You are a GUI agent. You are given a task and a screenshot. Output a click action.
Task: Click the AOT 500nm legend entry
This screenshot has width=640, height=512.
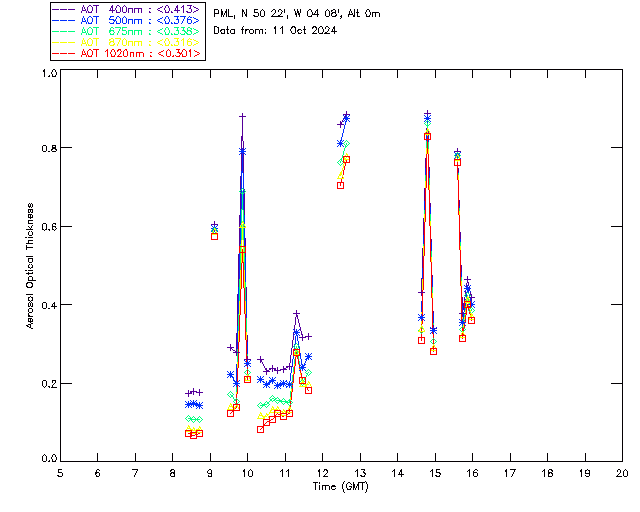[126, 20]
